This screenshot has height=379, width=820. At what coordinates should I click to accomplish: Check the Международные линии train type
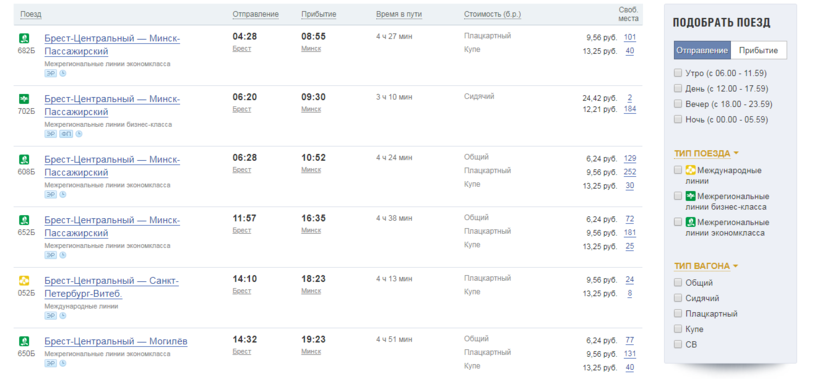click(678, 170)
